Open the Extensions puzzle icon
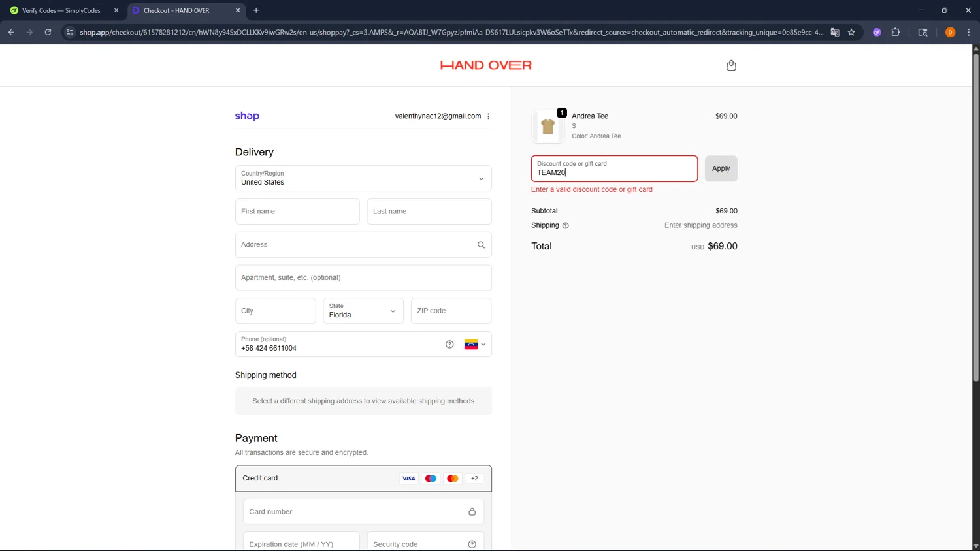This screenshot has width=980, height=551. coord(896,32)
